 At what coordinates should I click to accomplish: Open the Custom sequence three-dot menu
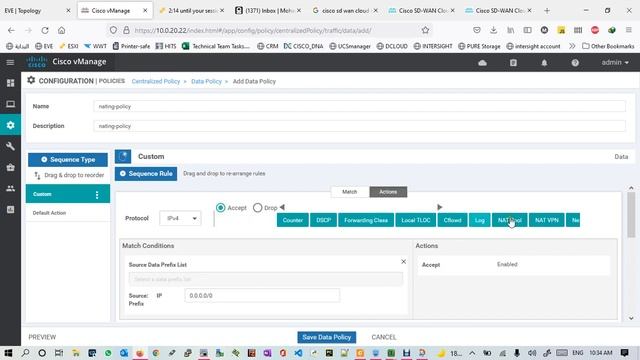pyautogui.click(x=97, y=195)
